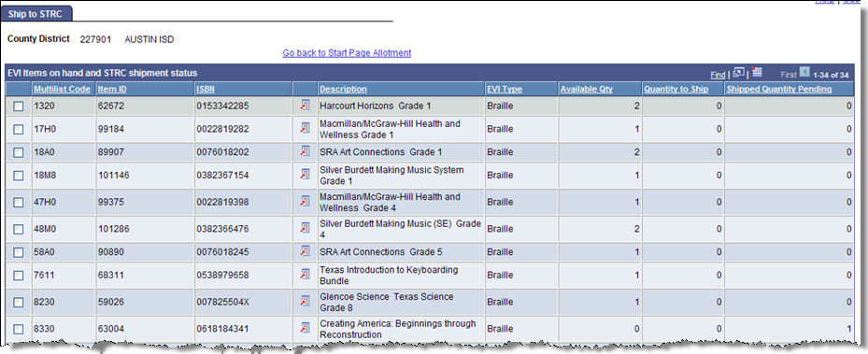Click ISBN 007825504X cell
The width and height of the screenshot is (868, 354).
coord(222,302)
